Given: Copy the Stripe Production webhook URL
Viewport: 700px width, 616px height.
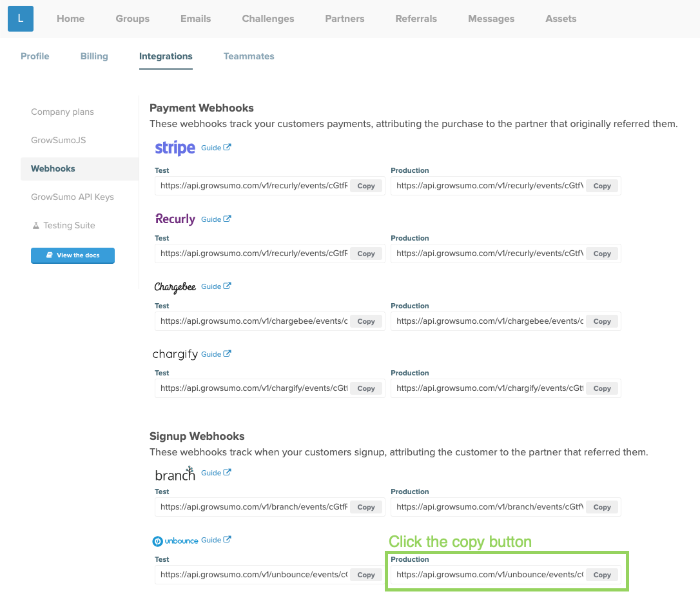Looking at the screenshot, I should click(602, 186).
